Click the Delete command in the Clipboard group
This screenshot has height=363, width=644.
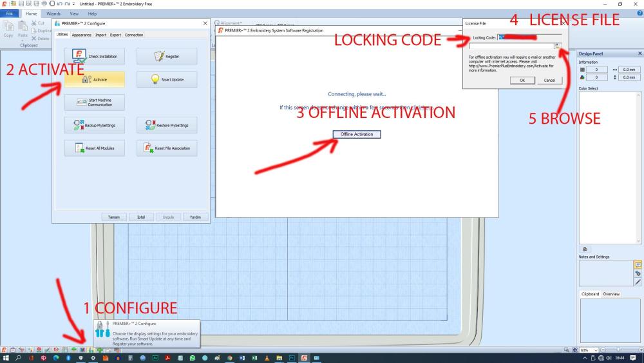tap(40, 38)
